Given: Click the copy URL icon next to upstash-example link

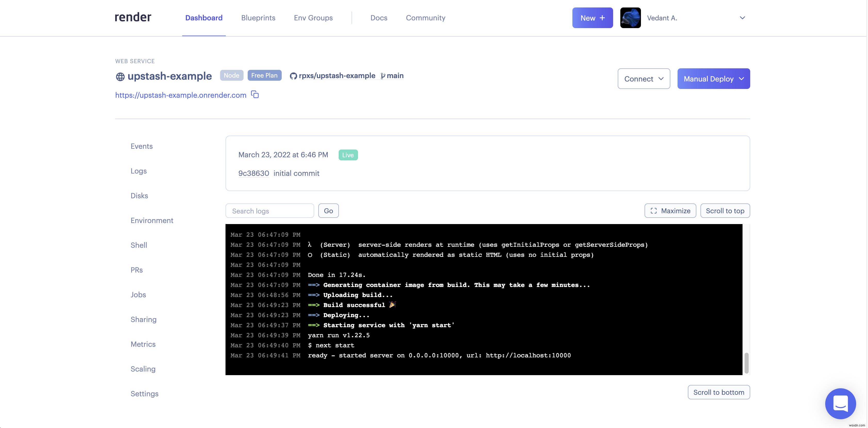Looking at the screenshot, I should coord(255,94).
